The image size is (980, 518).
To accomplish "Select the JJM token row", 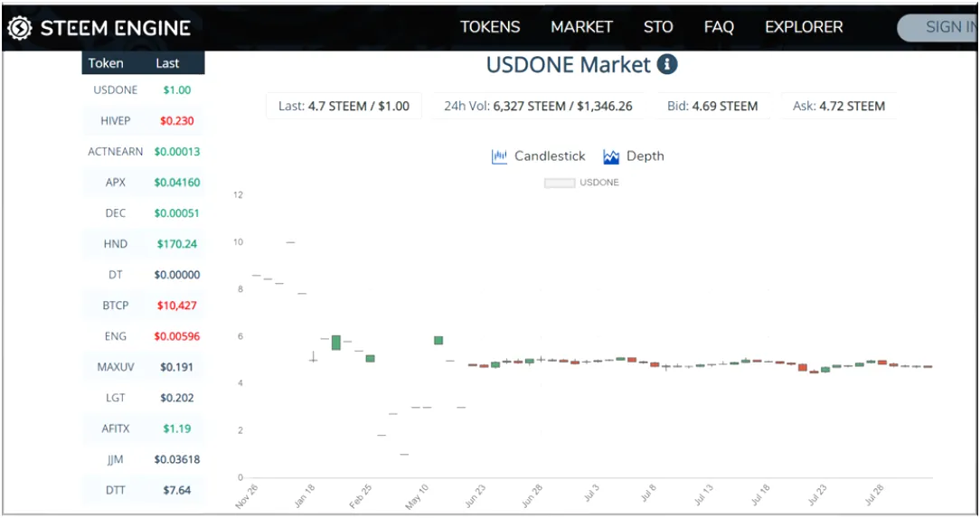I will click(143, 459).
